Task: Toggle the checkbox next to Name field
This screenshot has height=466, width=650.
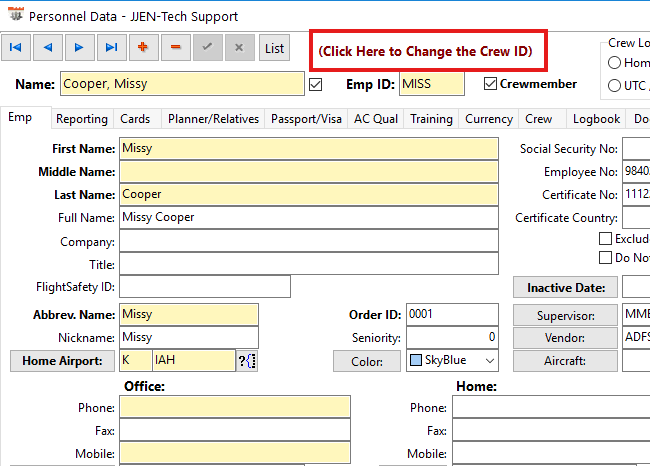Action: 316,84
